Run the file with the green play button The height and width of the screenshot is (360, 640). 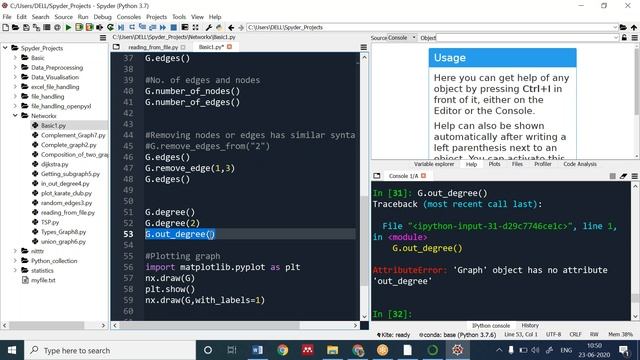point(68,27)
